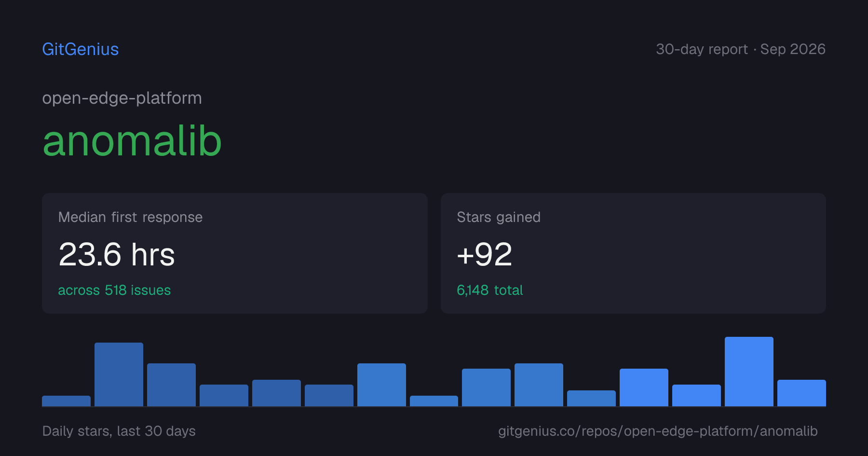The width and height of the screenshot is (868, 456).
Task: Select the Median first response card
Action: pos(235,253)
